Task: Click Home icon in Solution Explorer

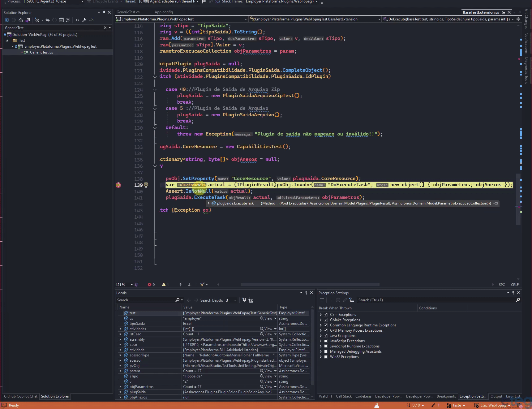Action: coord(21,20)
